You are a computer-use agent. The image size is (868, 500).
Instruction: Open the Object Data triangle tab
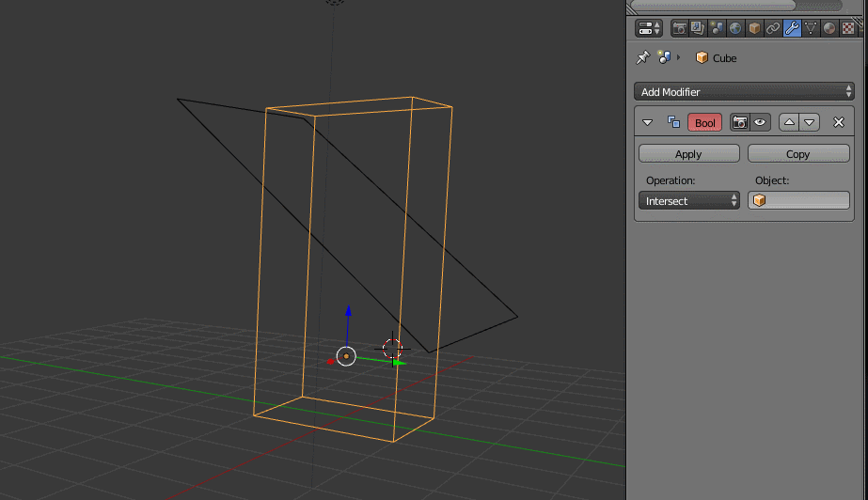tap(811, 28)
